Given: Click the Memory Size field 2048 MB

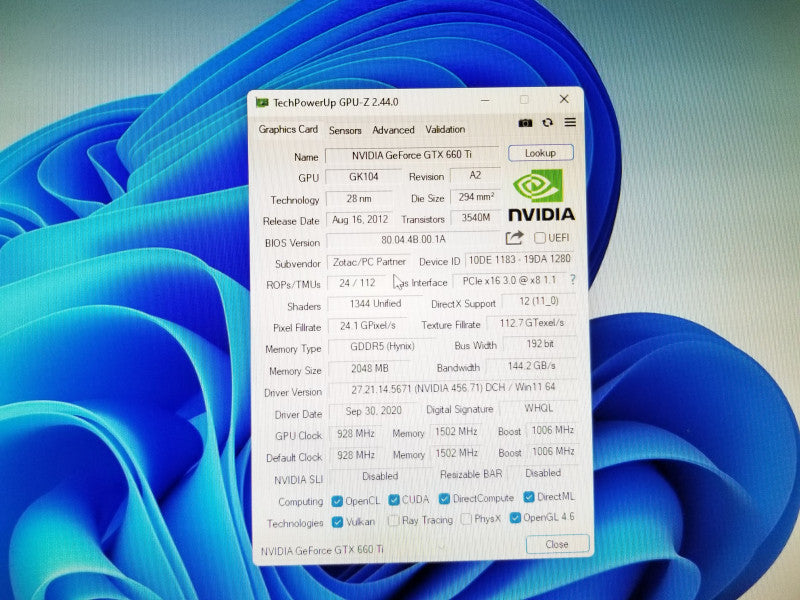Looking at the screenshot, I should (x=369, y=368).
